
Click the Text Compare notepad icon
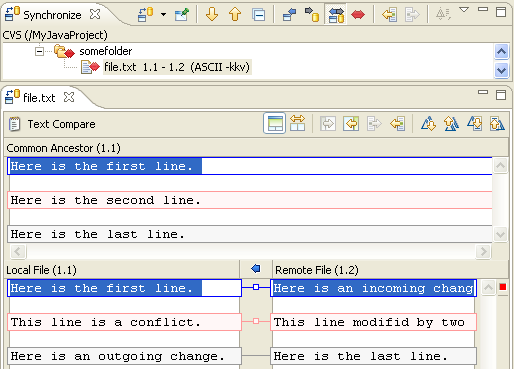tap(14, 124)
